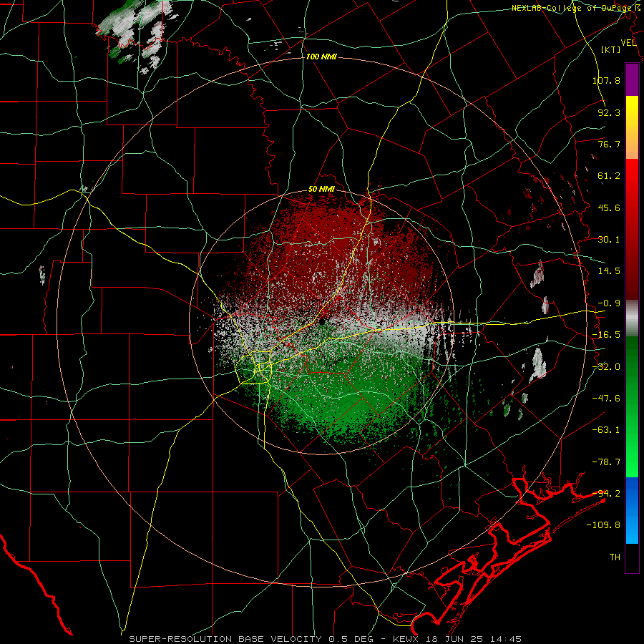Click the -32.0 velocity scale value
644x644 pixels.
[x=606, y=367]
